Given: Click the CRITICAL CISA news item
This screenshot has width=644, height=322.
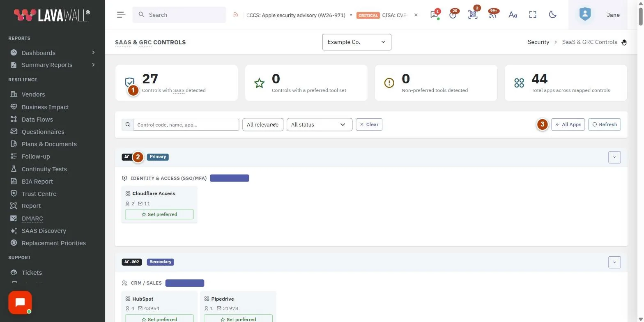Looking at the screenshot, I should (x=382, y=15).
